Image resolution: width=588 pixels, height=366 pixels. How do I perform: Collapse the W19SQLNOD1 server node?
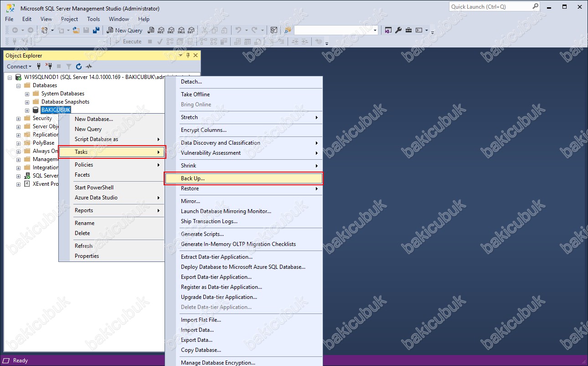[x=10, y=77]
